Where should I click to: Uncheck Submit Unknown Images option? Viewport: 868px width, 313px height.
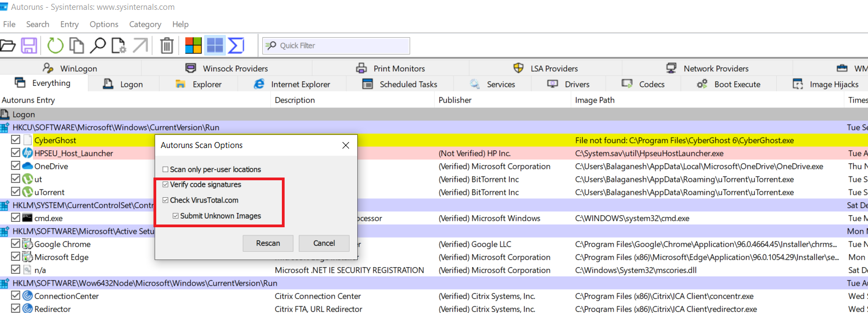click(x=176, y=216)
